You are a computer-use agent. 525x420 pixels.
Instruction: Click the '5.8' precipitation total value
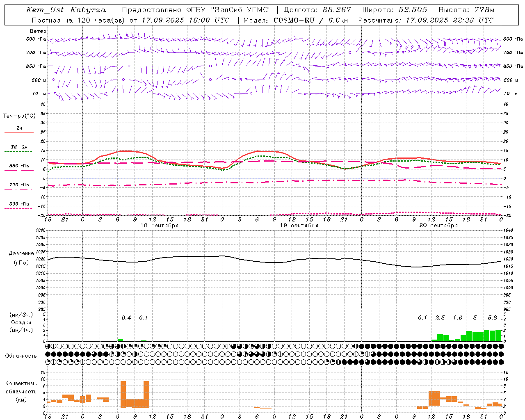[x=492, y=318]
